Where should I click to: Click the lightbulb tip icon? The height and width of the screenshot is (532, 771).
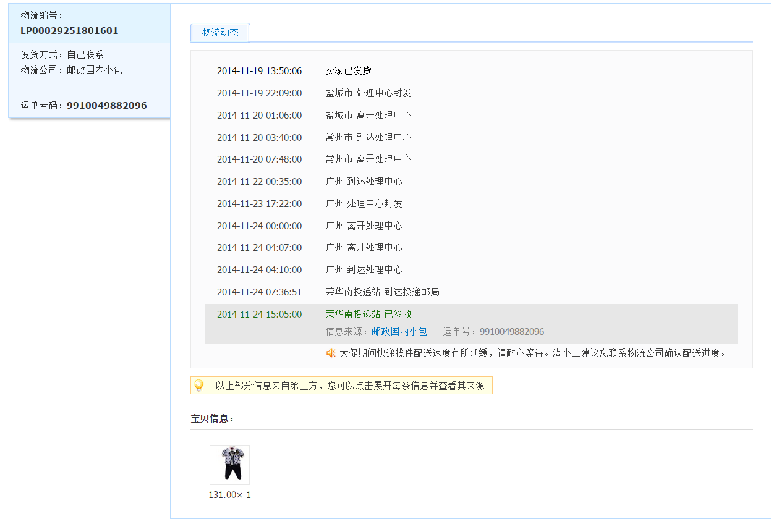pos(198,386)
